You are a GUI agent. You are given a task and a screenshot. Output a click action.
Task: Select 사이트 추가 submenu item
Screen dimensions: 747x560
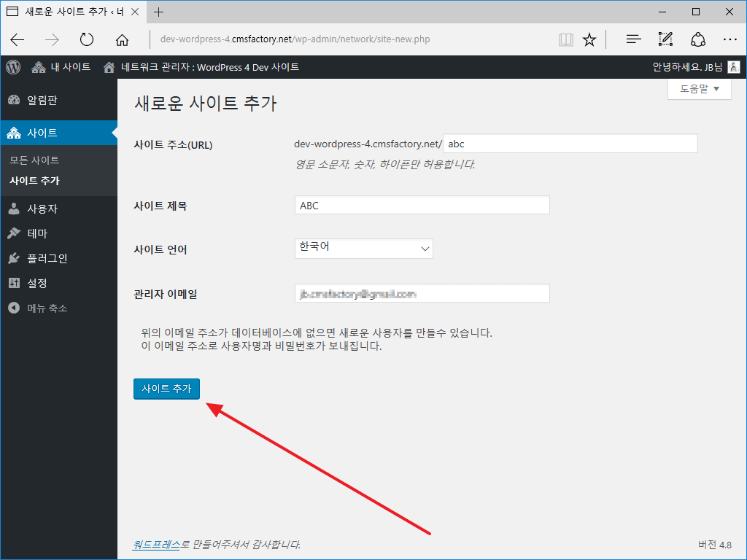click(34, 181)
